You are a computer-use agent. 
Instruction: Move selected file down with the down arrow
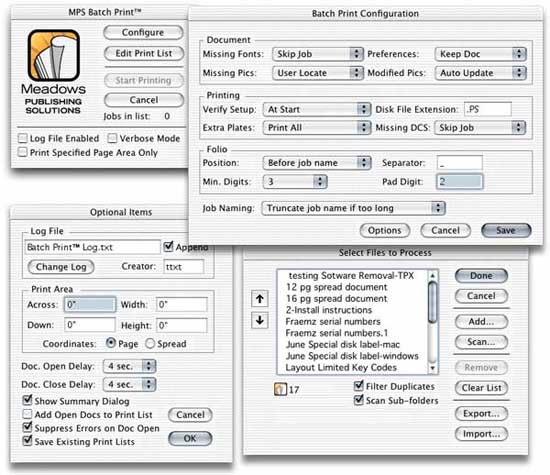(260, 320)
